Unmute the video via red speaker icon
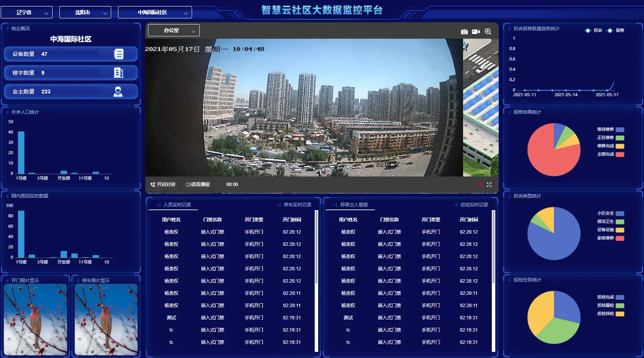Viewport: 644px width, 358px height. (x=480, y=185)
